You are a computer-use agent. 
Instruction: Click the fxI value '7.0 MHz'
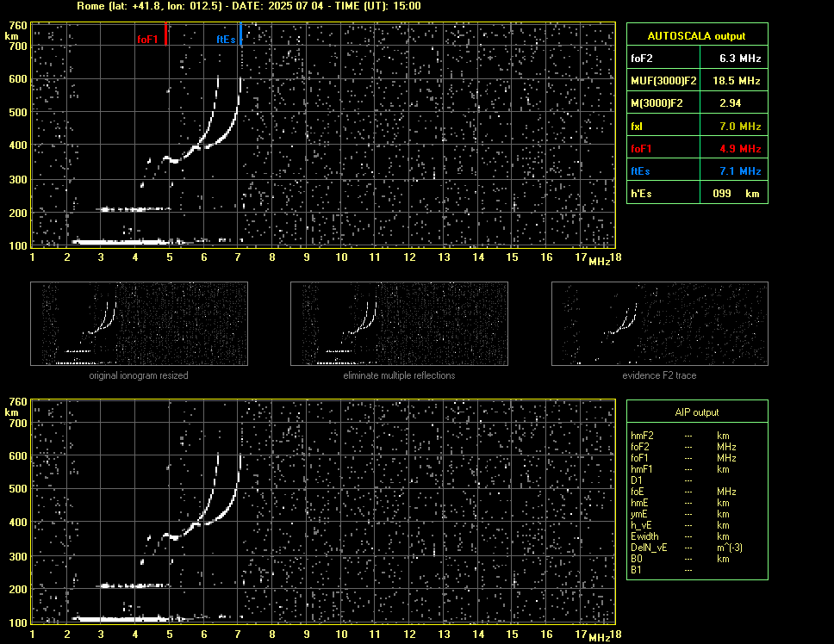(x=740, y=127)
